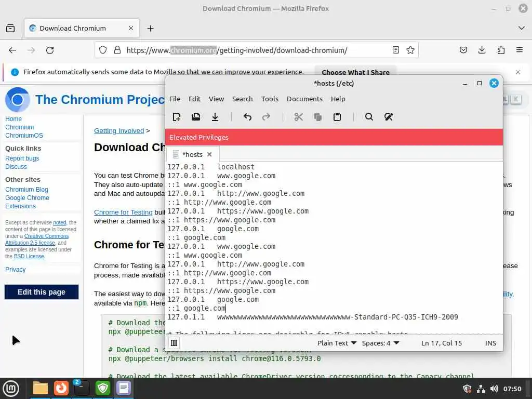The image size is (532, 399).
Task: Open the Documents menu
Action: (x=304, y=99)
